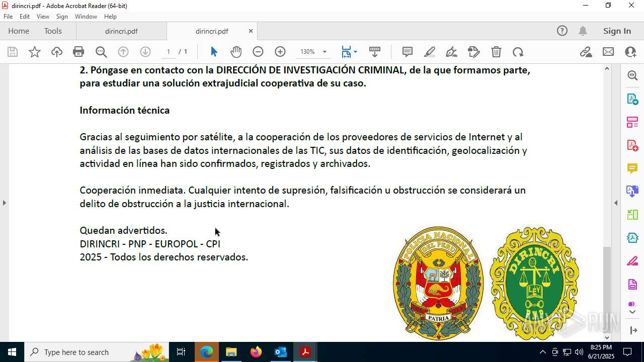The height and width of the screenshot is (362, 644).
Task: Open Task View on taskbar
Action: pyautogui.click(x=181, y=352)
